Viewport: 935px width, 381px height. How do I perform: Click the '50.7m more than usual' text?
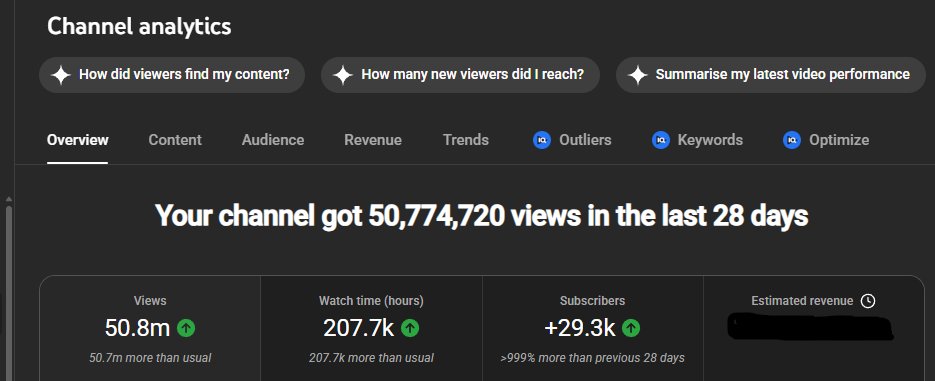[150, 358]
